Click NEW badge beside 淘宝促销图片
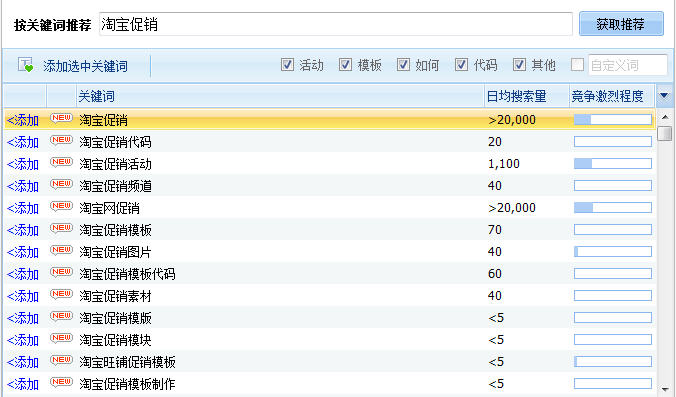Image resolution: width=676 pixels, height=397 pixels. [61, 250]
